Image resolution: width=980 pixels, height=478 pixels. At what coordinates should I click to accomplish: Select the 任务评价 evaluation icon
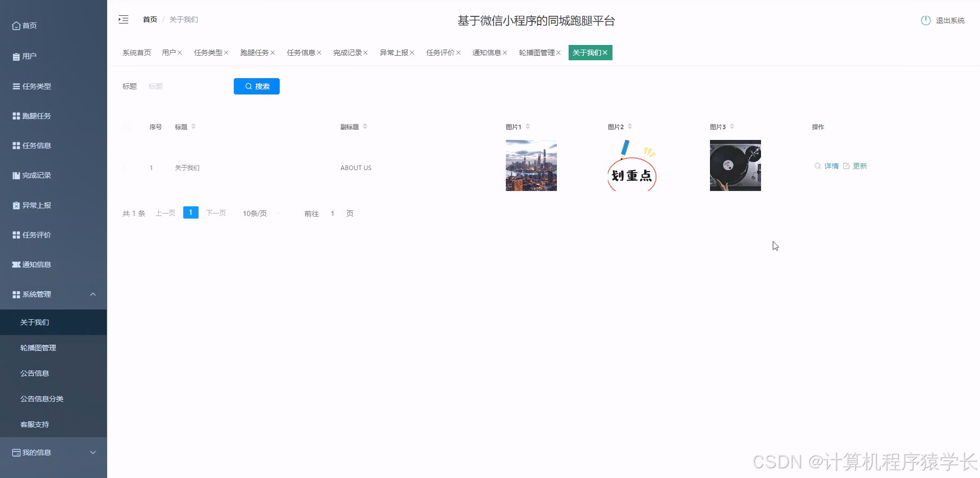(x=15, y=234)
